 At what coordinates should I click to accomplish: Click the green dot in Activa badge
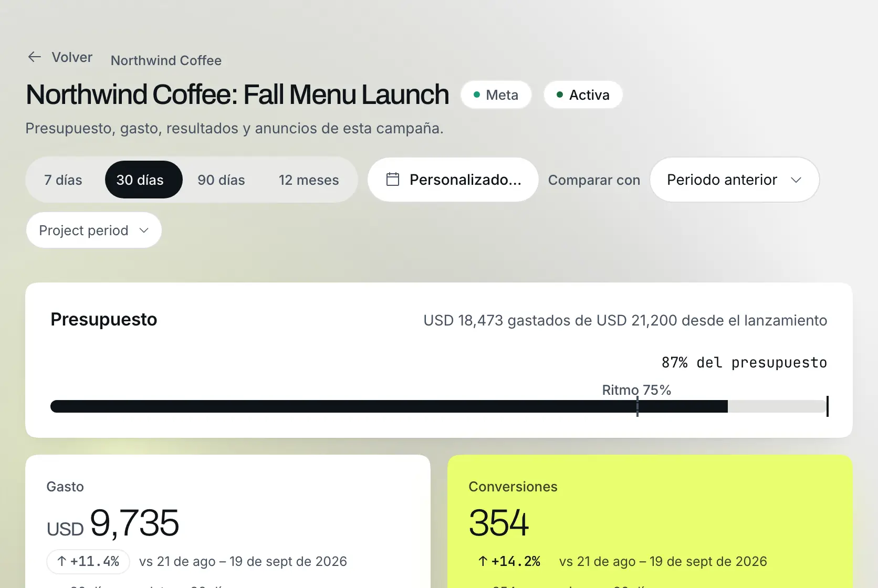(560, 95)
